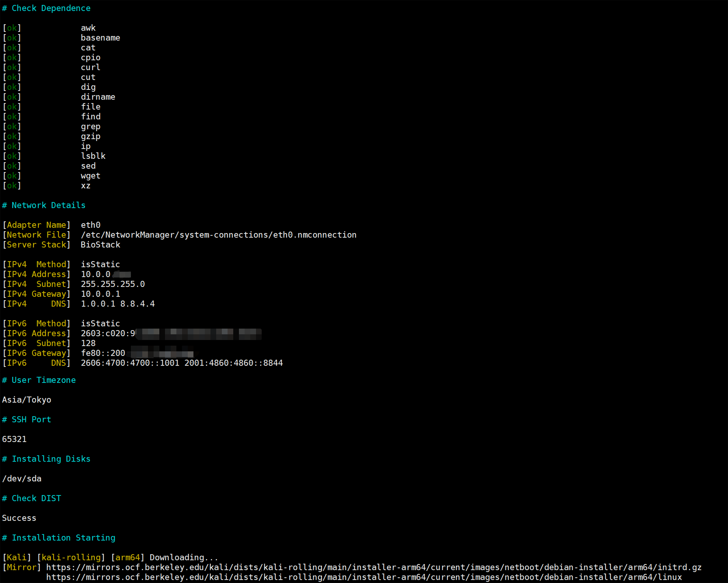Image resolution: width=728 pixels, height=583 pixels.
Task: Click the [Mirror] label
Action: (22, 567)
